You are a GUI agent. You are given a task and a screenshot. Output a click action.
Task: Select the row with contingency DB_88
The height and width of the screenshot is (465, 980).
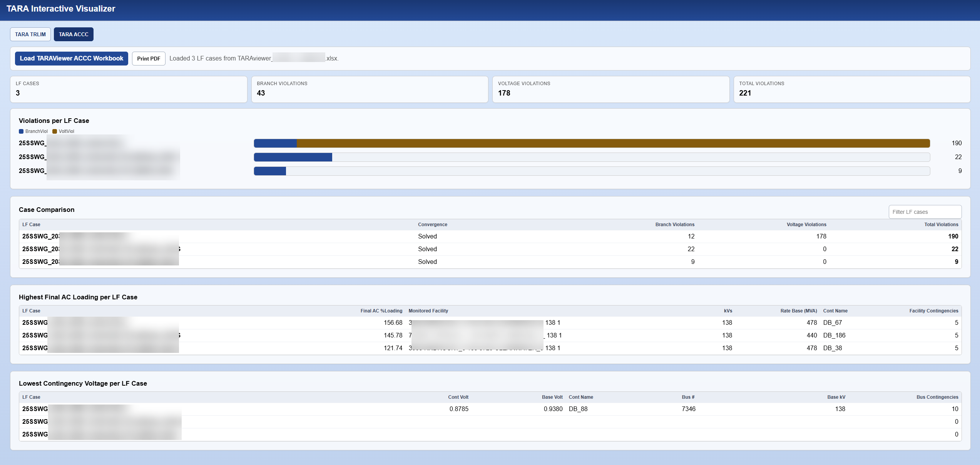click(490, 409)
